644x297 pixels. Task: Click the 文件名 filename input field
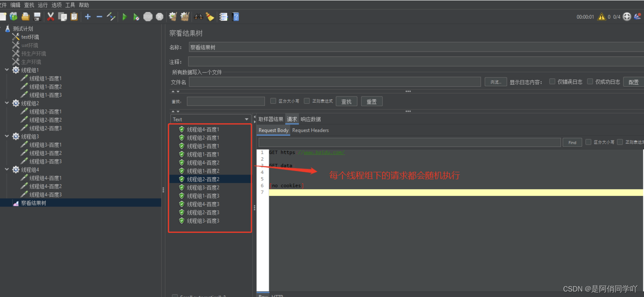click(x=335, y=82)
